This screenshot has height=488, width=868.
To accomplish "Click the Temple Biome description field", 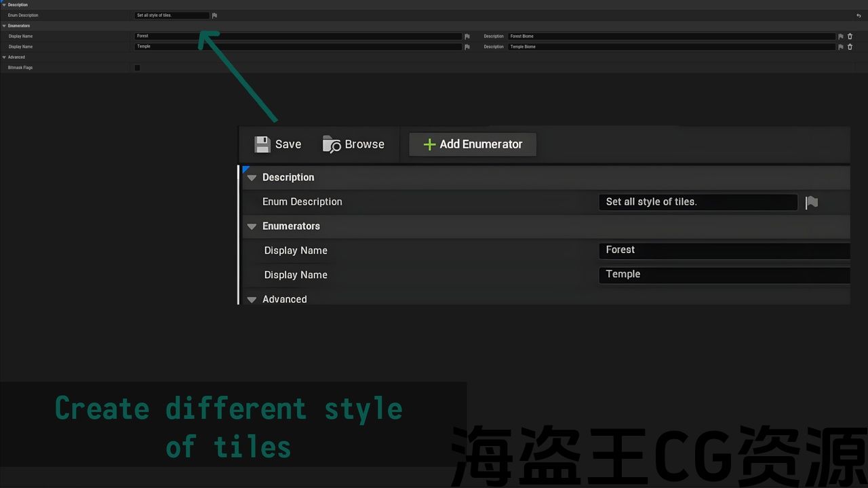I will click(671, 47).
